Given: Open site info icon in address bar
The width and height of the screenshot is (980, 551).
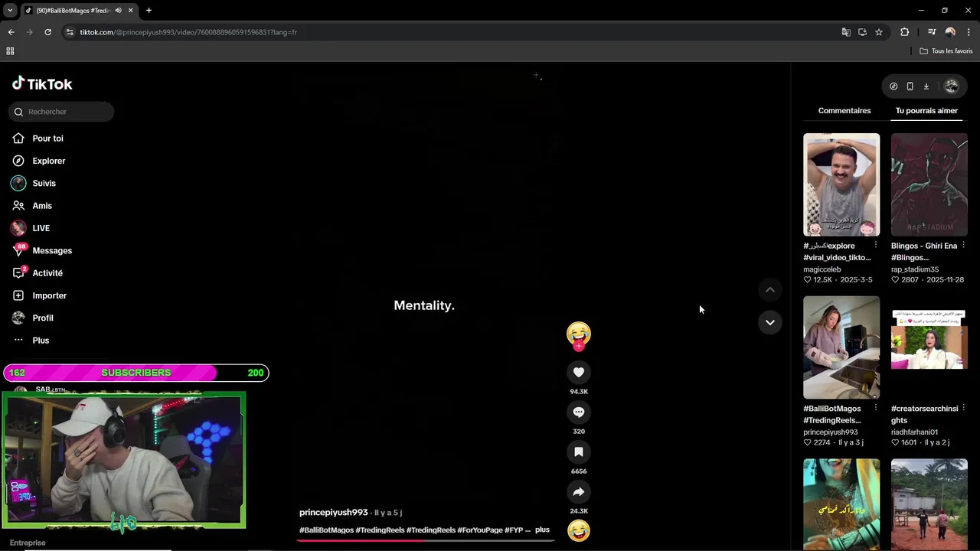Looking at the screenshot, I should point(70,32).
